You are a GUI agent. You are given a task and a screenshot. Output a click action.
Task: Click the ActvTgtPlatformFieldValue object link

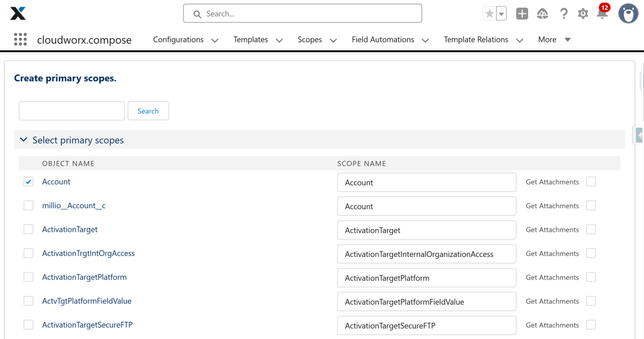click(87, 301)
